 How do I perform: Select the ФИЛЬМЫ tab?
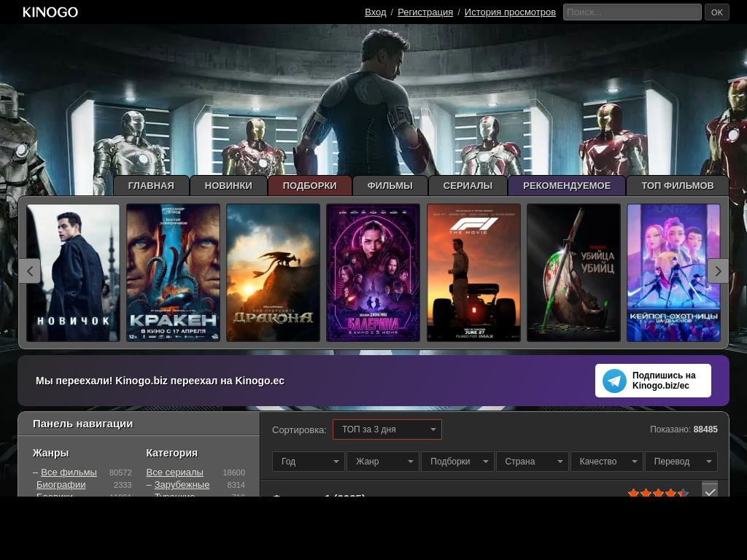coord(390,186)
